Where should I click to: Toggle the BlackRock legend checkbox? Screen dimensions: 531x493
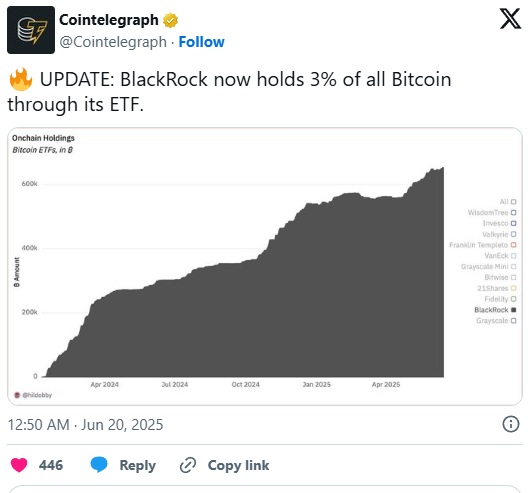[x=513, y=310]
